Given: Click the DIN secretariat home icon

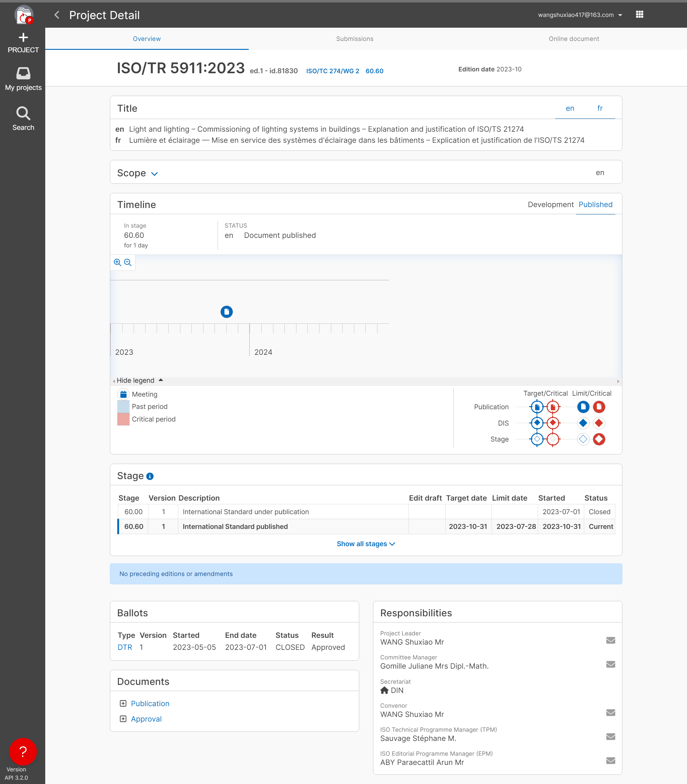Looking at the screenshot, I should click(384, 690).
